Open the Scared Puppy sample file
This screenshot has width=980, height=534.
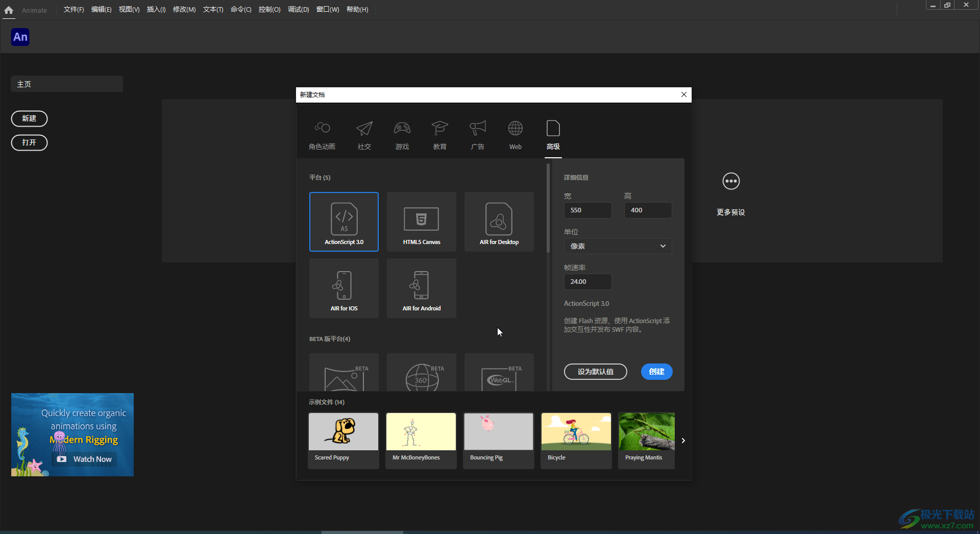[344, 440]
